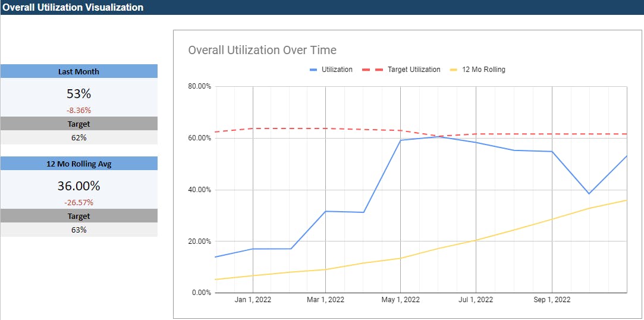
Task: Select the Overall Utilization Visualization header bar
Action: (x=322, y=8)
